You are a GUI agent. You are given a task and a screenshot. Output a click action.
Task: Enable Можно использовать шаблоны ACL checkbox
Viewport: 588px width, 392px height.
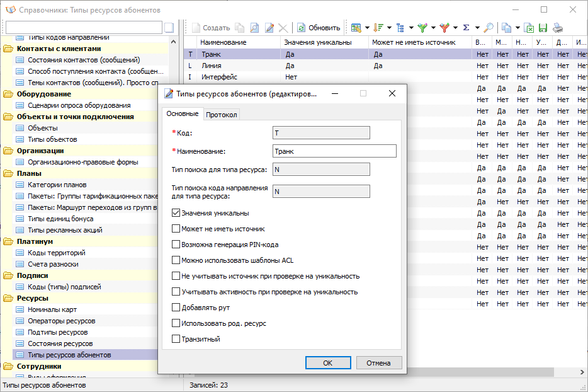pos(176,260)
